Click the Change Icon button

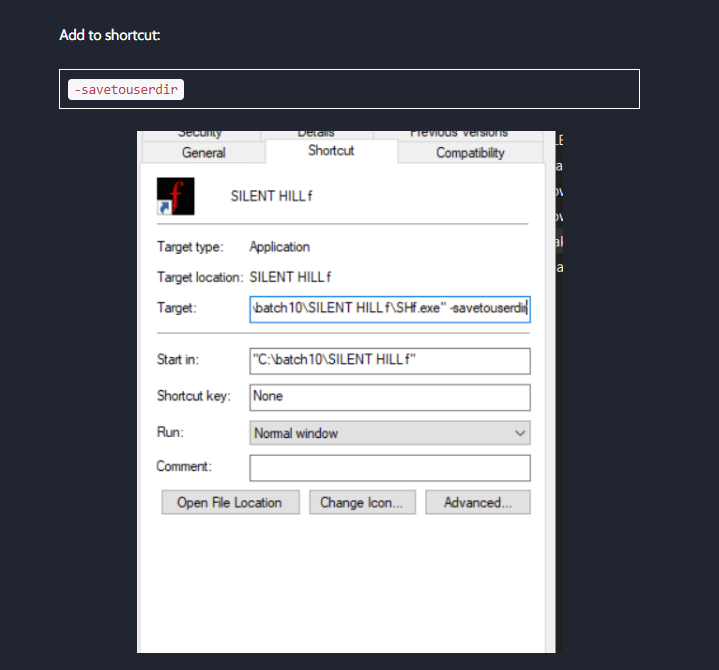(x=362, y=502)
